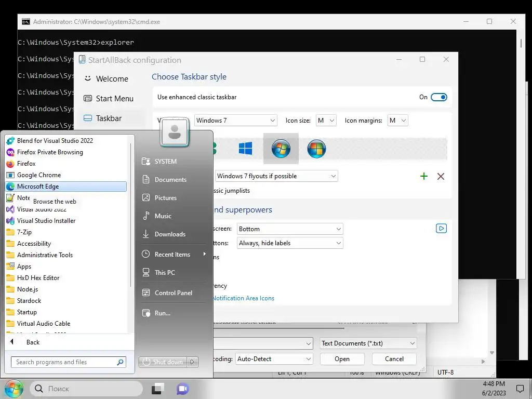Choose the highlighted Windows 7 orb button
Screen dimensions: 532x399
(281, 149)
